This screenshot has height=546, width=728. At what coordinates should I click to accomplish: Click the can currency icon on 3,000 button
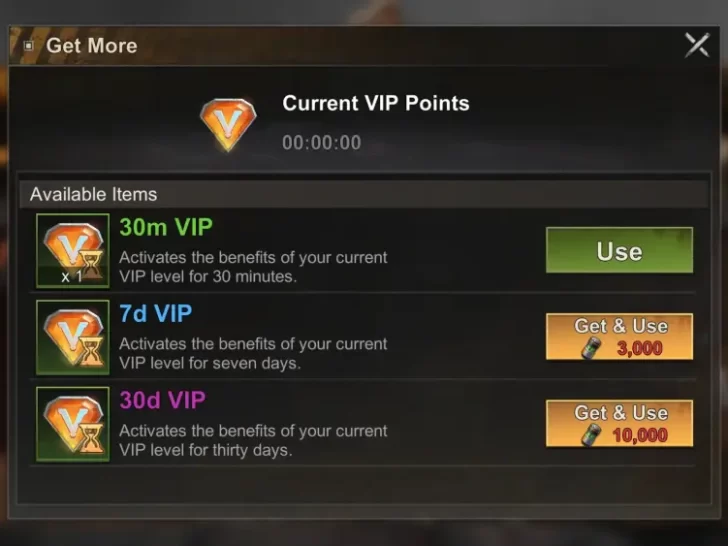[x=592, y=348]
